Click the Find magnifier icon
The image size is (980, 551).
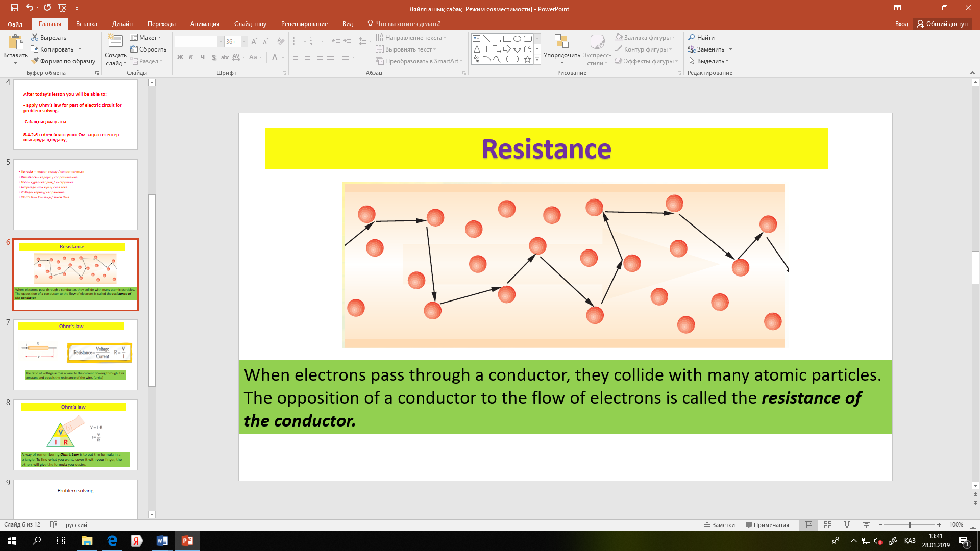point(692,37)
